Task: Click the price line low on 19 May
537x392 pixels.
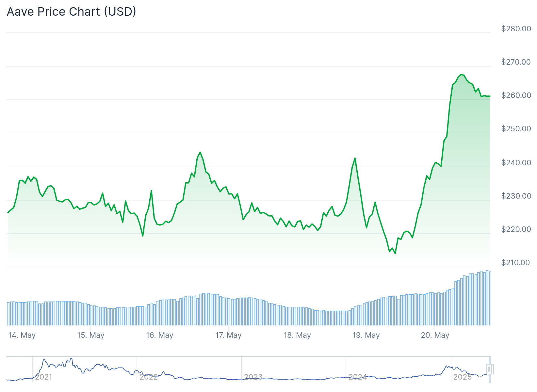Action: tap(395, 253)
